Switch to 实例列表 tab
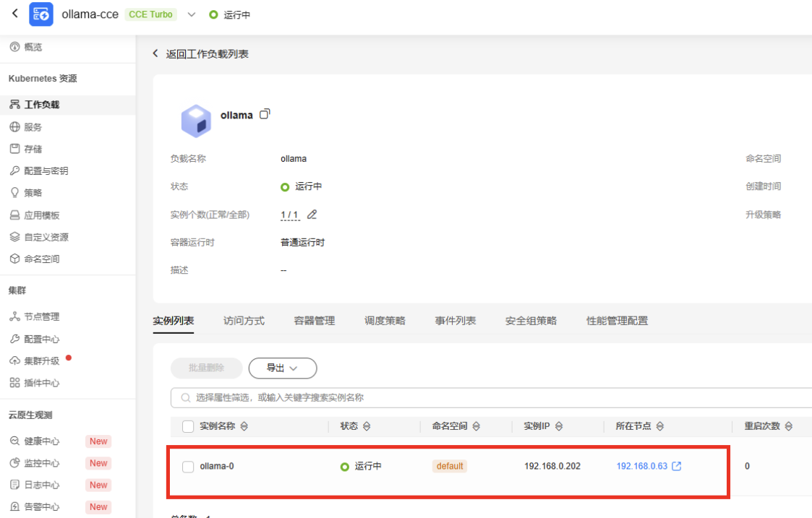 pyautogui.click(x=174, y=321)
